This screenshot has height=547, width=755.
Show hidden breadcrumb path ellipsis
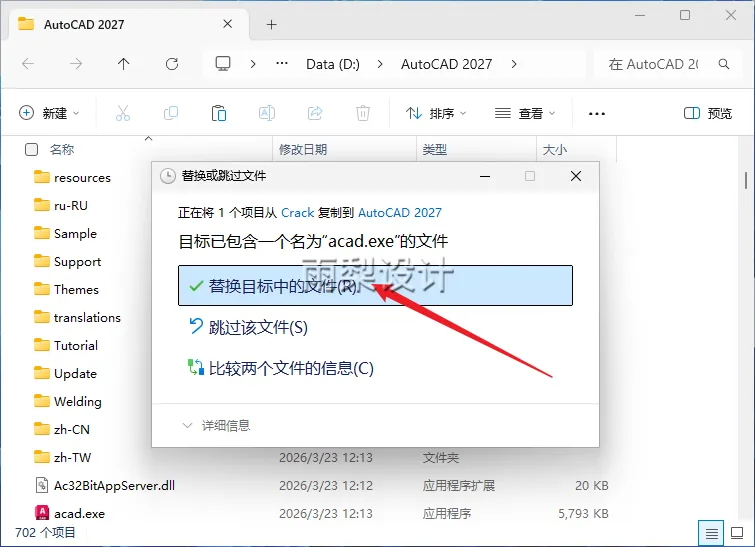point(282,64)
